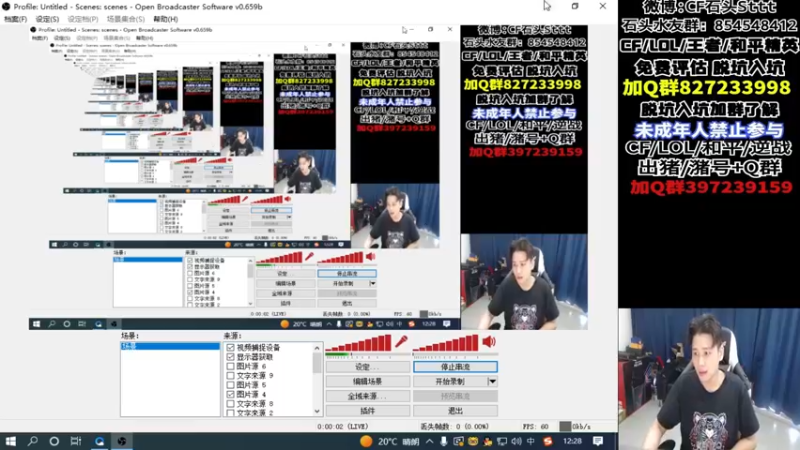The image size is (800, 450).
Task: Open the 帮助(H) menu
Action: click(165, 19)
